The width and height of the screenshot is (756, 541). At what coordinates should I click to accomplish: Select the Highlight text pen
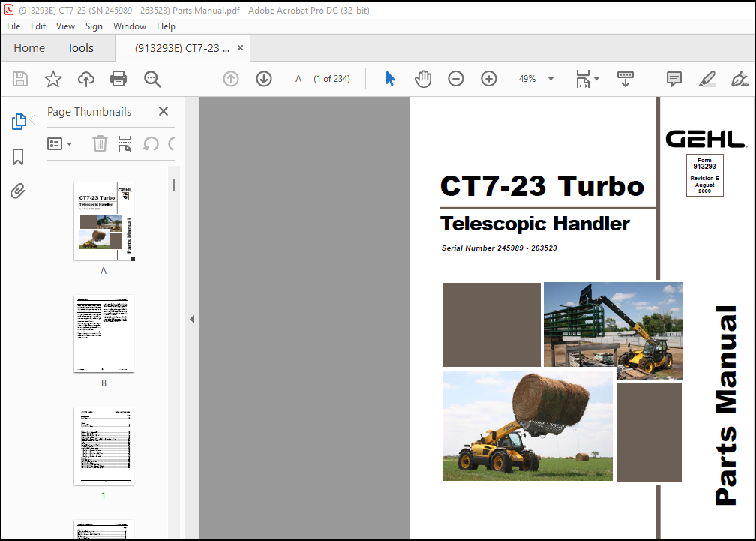pyautogui.click(x=706, y=79)
